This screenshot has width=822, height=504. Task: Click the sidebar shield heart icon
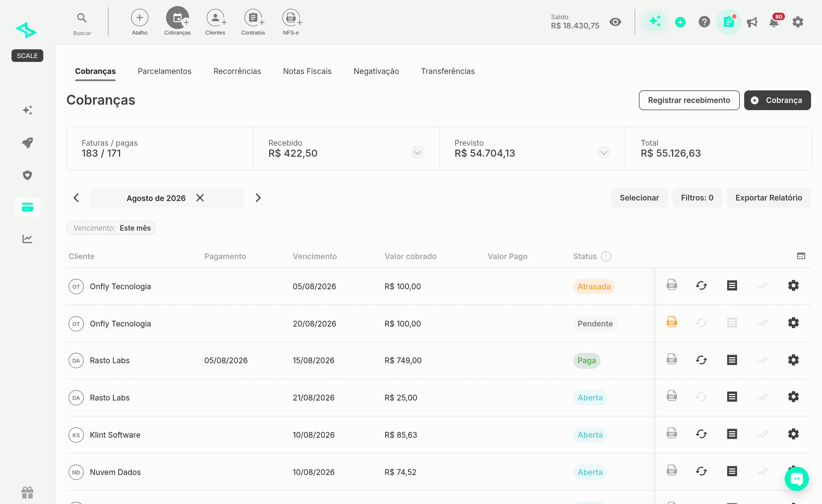click(27, 175)
